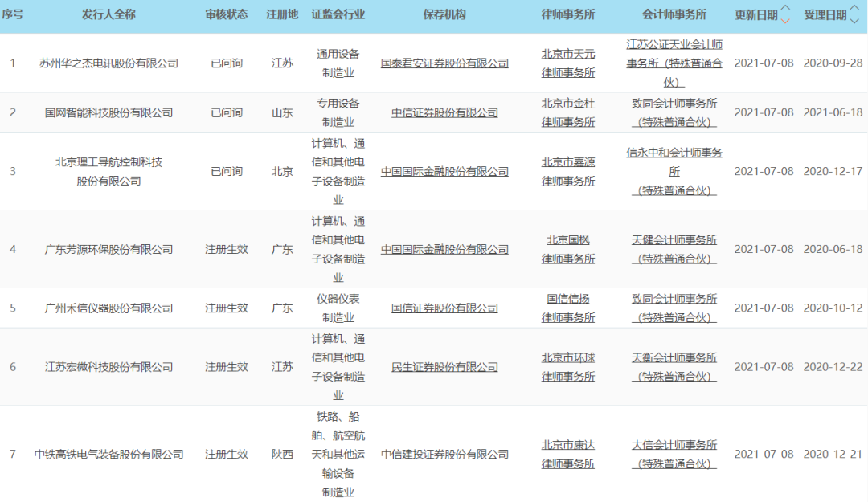
Task: Click the 序号 column header
Action: [x=13, y=15]
